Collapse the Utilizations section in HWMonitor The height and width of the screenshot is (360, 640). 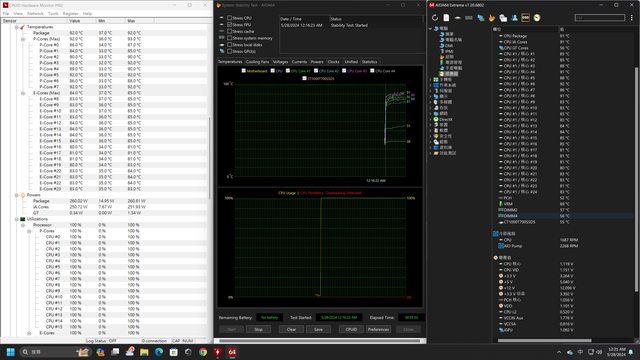(17, 219)
